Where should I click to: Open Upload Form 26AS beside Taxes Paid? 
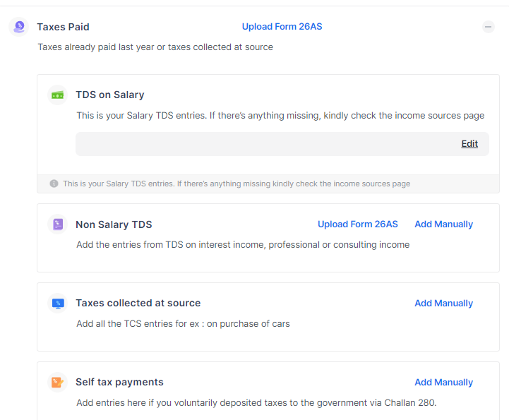(x=282, y=27)
